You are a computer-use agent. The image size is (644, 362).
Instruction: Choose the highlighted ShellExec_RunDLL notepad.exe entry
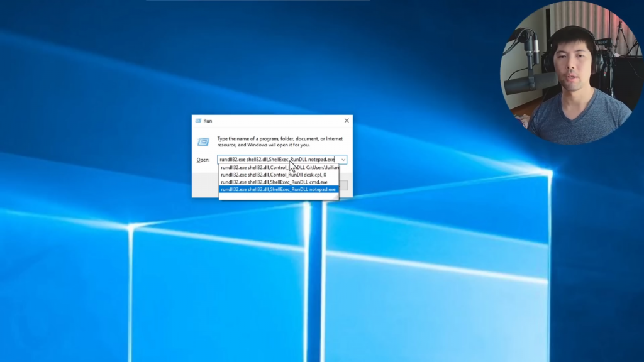tap(279, 190)
